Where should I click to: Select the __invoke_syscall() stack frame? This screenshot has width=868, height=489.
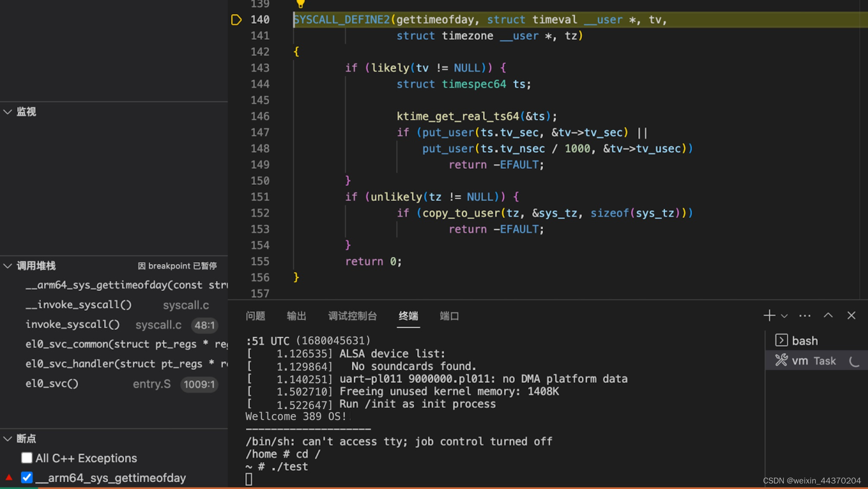pos(114,305)
